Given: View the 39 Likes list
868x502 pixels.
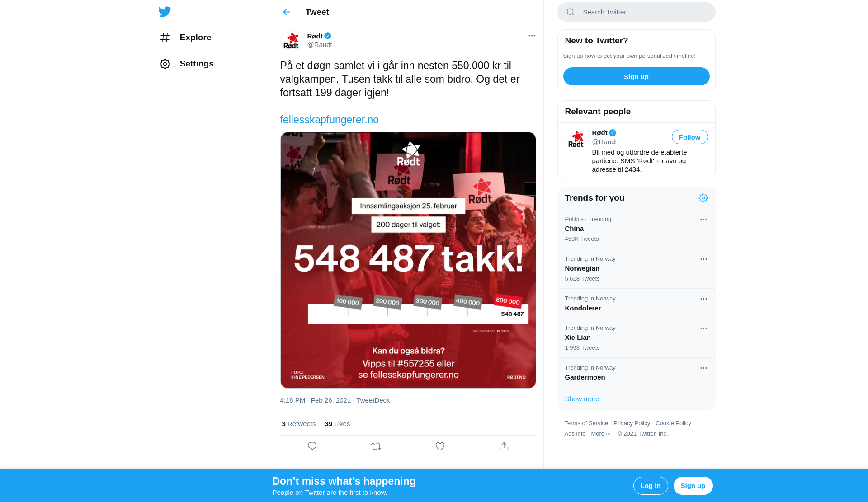Looking at the screenshot, I should point(337,424).
